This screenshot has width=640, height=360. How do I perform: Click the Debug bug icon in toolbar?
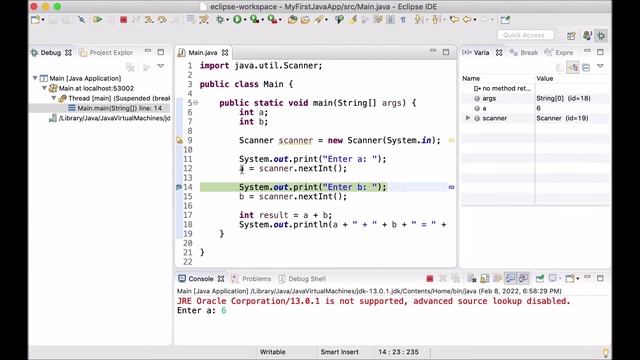pyautogui.click(x=220, y=19)
